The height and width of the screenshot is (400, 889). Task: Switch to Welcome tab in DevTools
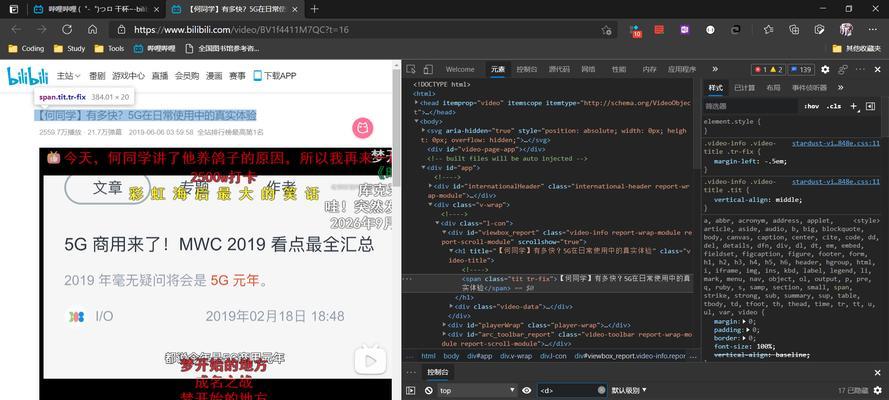click(460, 69)
